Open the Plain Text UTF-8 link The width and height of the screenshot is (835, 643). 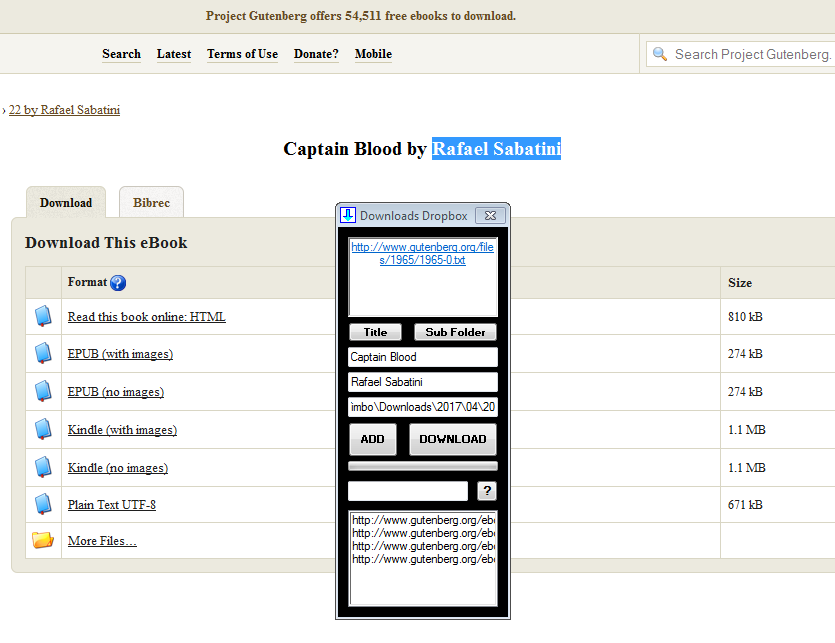[x=112, y=504]
